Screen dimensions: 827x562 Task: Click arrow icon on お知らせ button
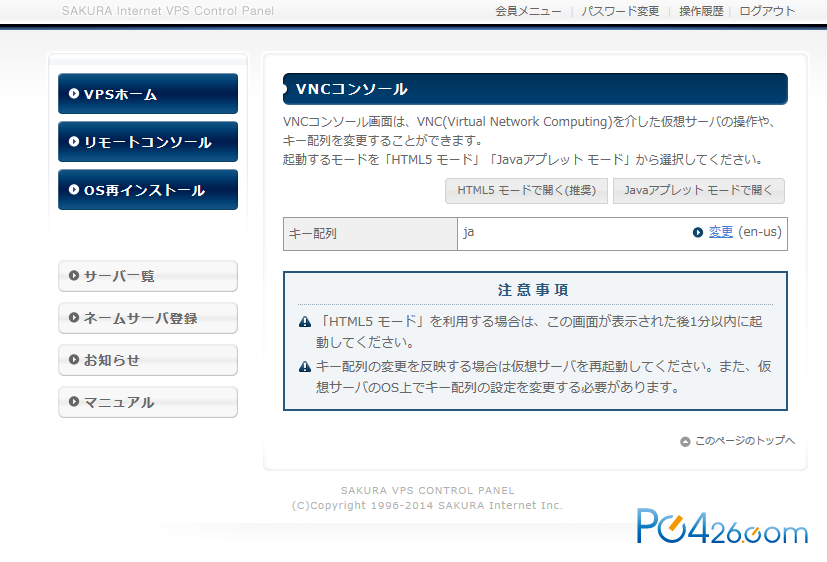(x=74, y=360)
